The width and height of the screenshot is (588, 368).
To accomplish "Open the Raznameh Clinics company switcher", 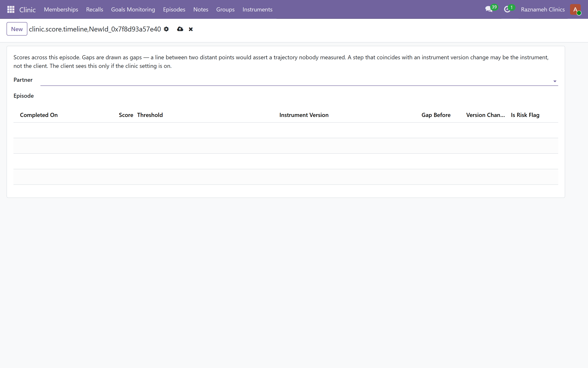I will coord(542,9).
